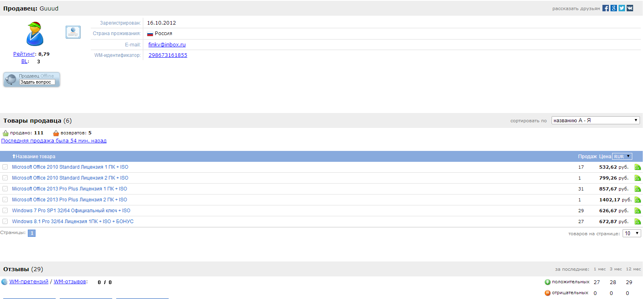
Task: Open the sort-by 'названию А - Я' dropdown
Action: click(596, 120)
